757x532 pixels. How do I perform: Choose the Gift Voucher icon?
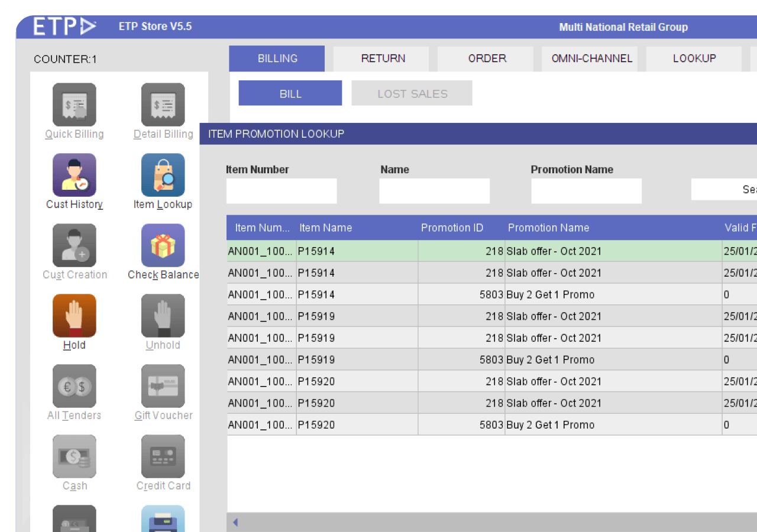click(163, 387)
